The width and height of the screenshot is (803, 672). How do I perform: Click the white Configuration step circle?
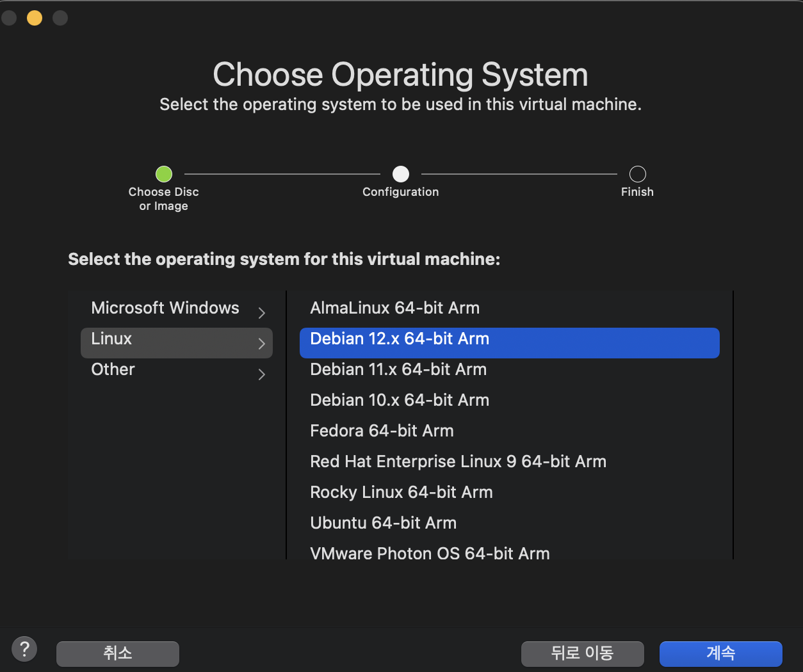coord(401,174)
